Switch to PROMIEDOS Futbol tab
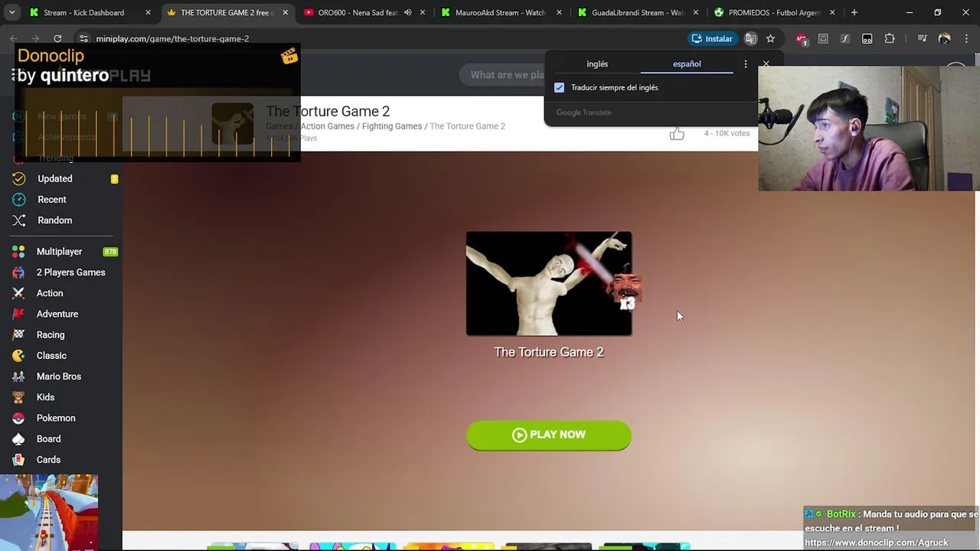This screenshot has width=980, height=551. (x=773, y=12)
